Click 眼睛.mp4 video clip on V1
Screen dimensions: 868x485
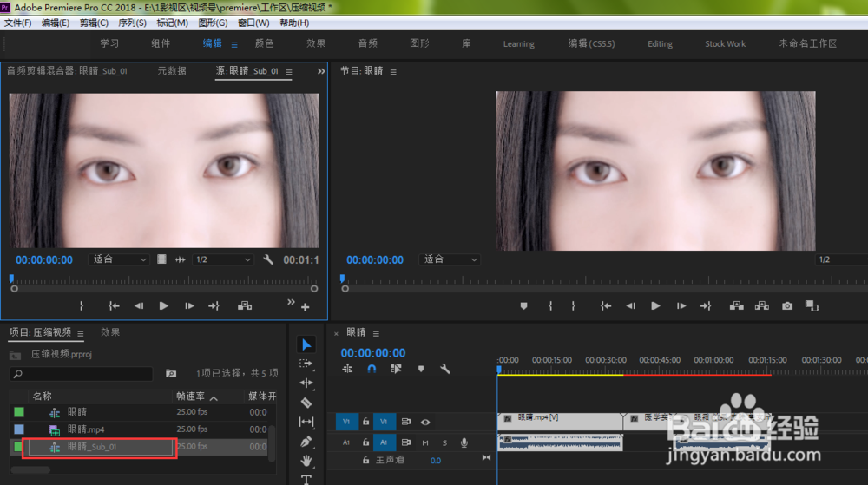(560, 422)
